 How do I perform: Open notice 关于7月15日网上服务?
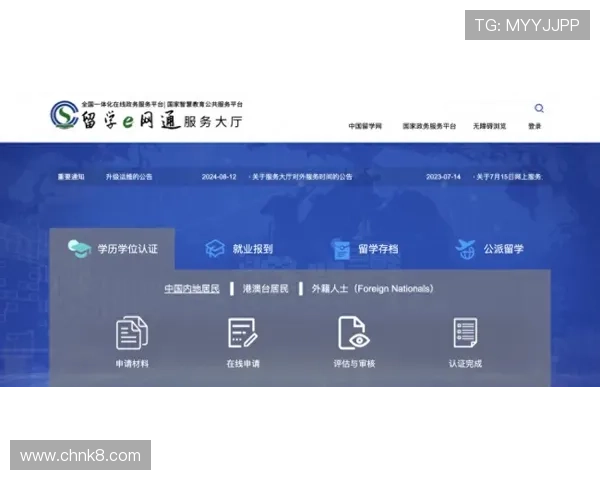[x=509, y=177]
